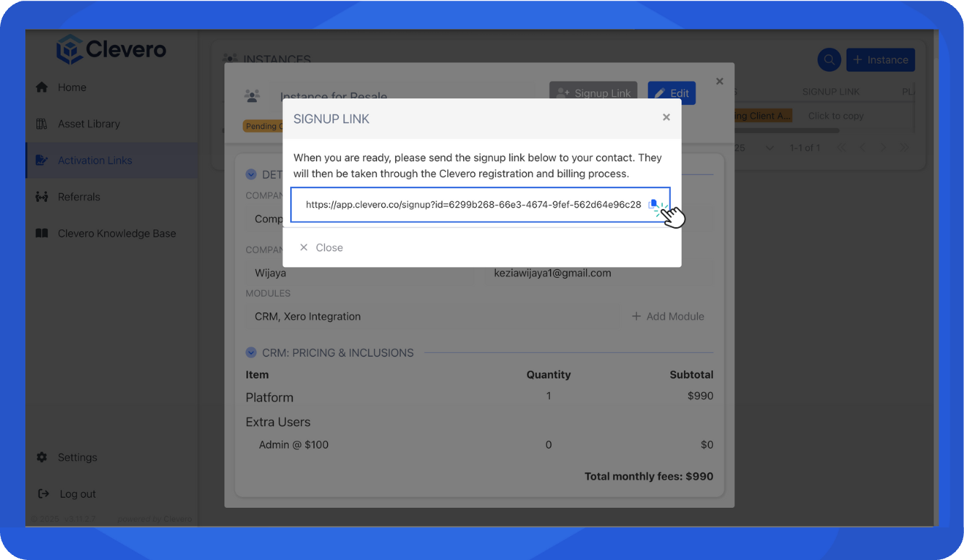Click the Platform row label
The width and height of the screenshot is (964, 560).
269,397
